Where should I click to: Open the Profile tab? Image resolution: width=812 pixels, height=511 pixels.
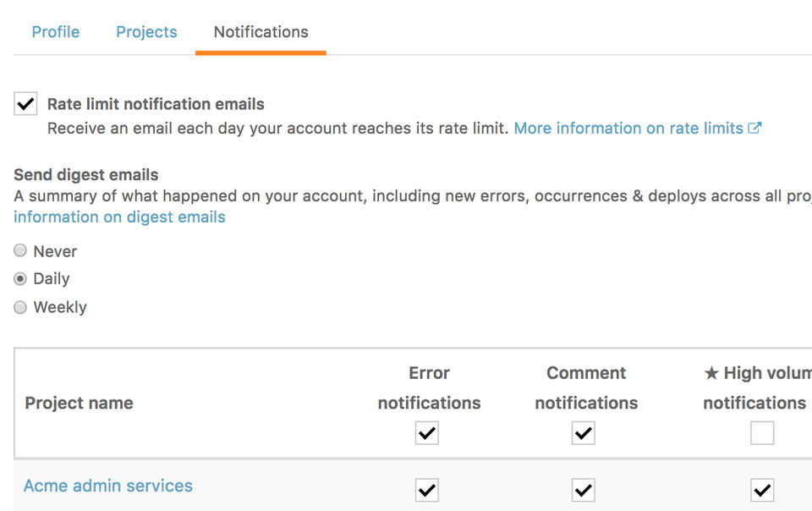point(56,32)
